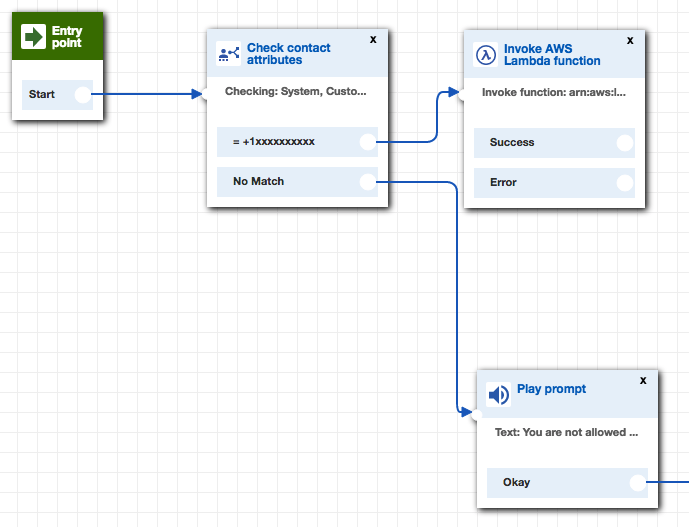The width and height of the screenshot is (689, 527).
Task: Select the +1xxxxxxxxxx condition output connector
Action: (367, 142)
